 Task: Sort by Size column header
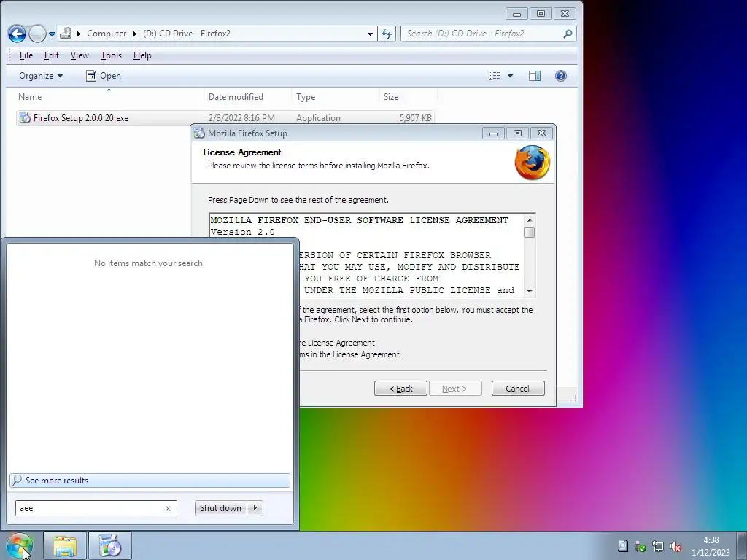[x=409, y=97]
